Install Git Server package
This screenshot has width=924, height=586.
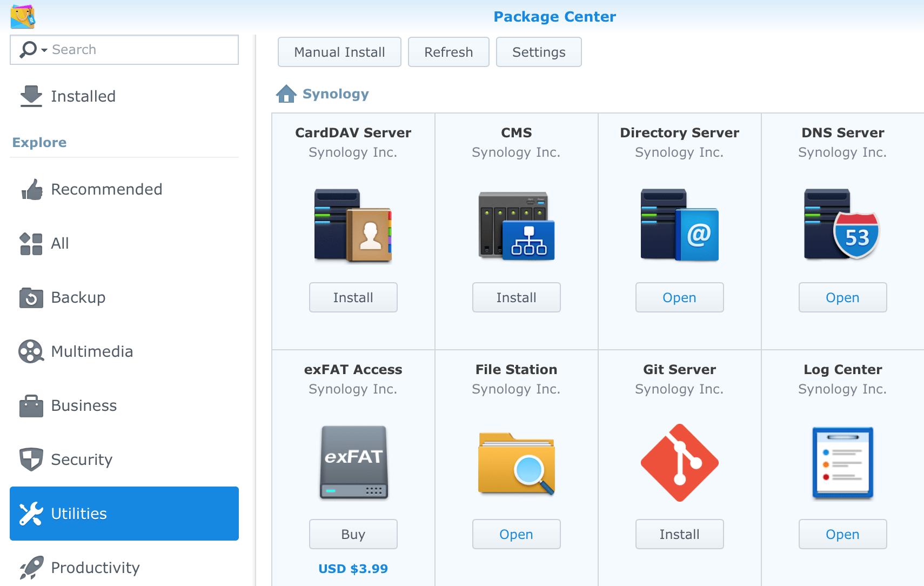680,534
